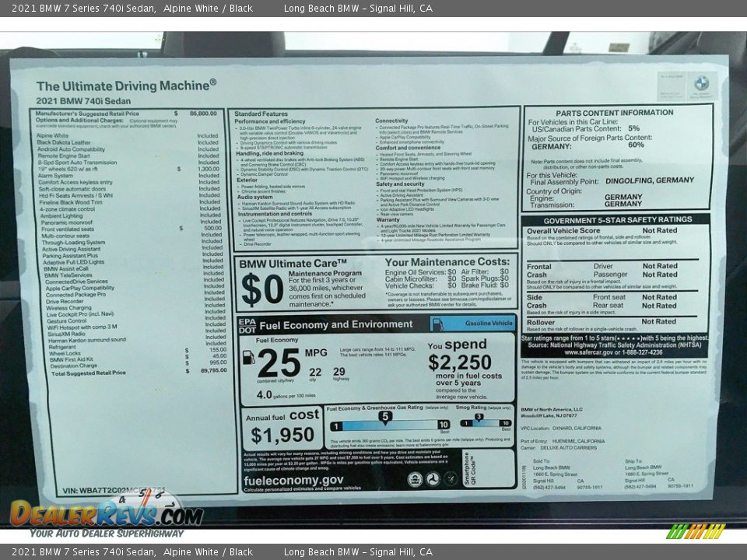Click the third agency seal beside QR box
Image resolution: width=747 pixels, height=560 pixels.
click(451, 478)
